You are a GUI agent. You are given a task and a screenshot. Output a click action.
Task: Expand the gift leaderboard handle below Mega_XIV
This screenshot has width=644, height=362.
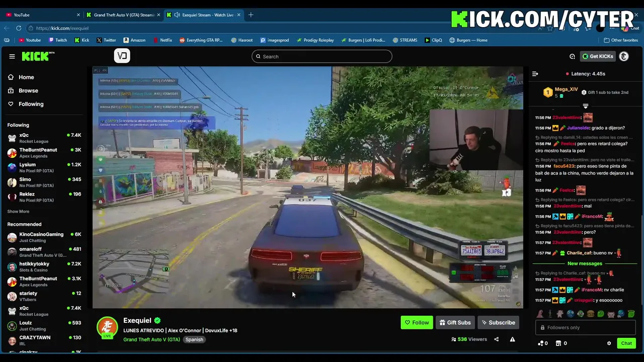coord(585,106)
